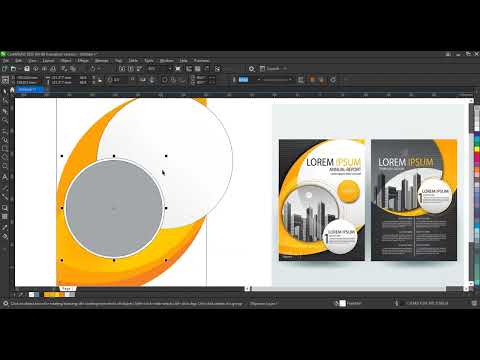480x360 pixels.
Task: Open Options via the gear icon
Action: point(252,69)
